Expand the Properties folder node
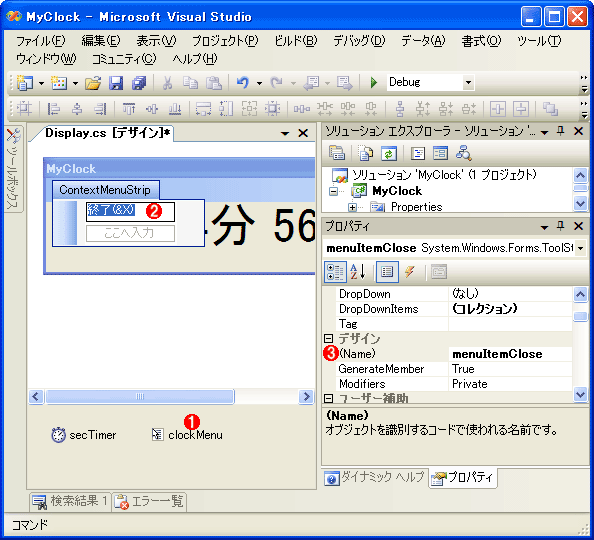594x540 pixels. pos(352,207)
